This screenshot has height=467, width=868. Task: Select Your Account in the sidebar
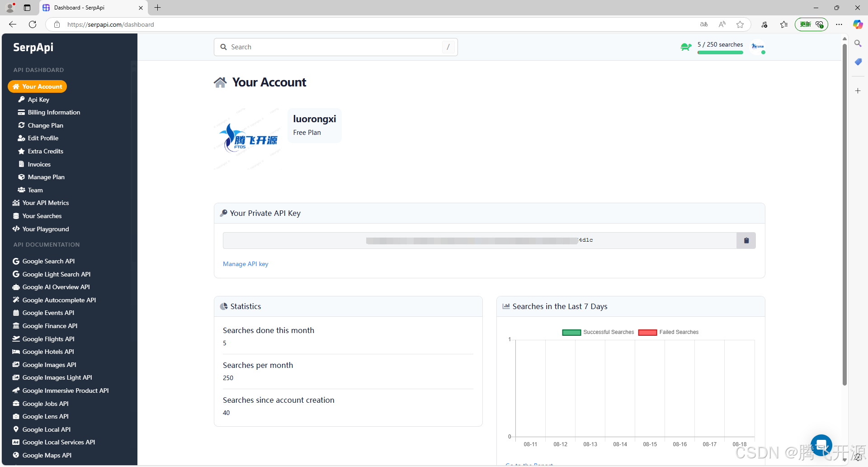(38, 86)
